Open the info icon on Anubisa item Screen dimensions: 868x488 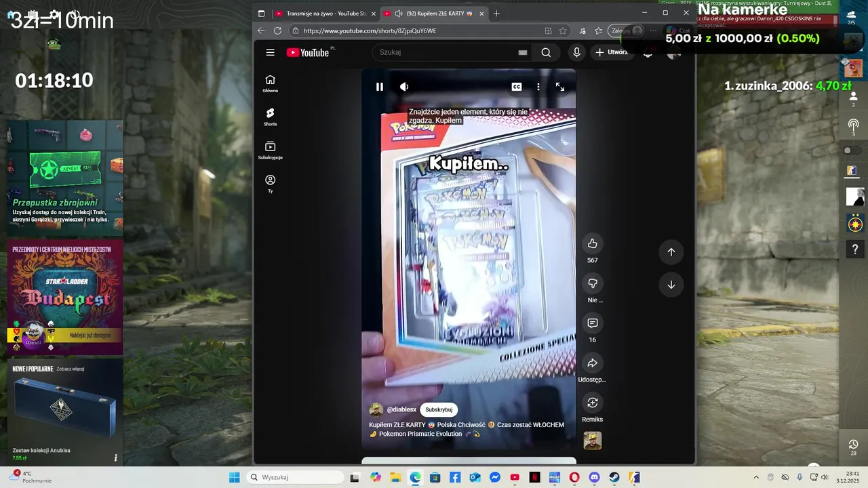coord(115,458)
